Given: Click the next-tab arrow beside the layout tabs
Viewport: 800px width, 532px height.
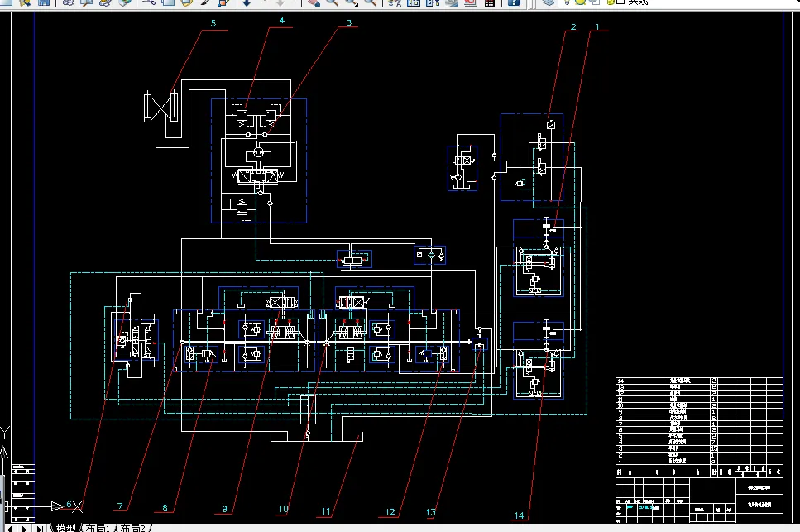Looking at the screenshot, I should click(24, 529).
